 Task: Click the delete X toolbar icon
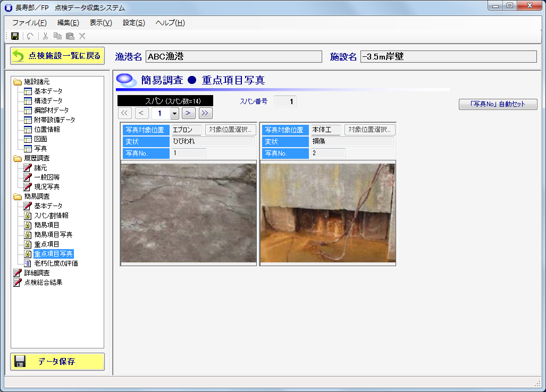[x=82, y=36]
